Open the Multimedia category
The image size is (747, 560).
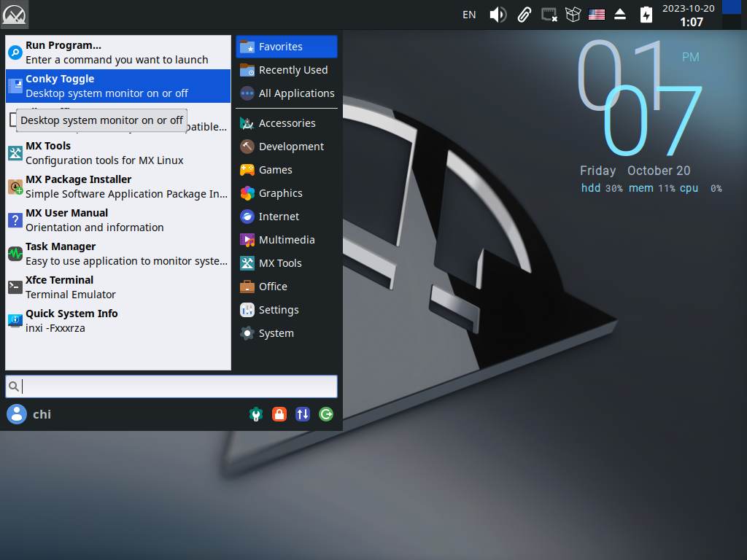[x=287, y=240]
